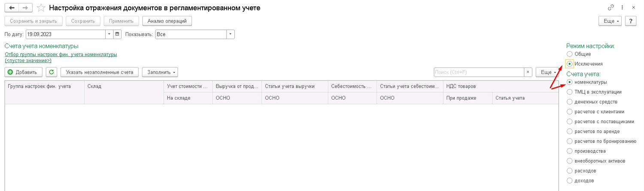This screenshot has height=191, width=644.
Task: Click the back navigation arrow
Action: [12, 8]
